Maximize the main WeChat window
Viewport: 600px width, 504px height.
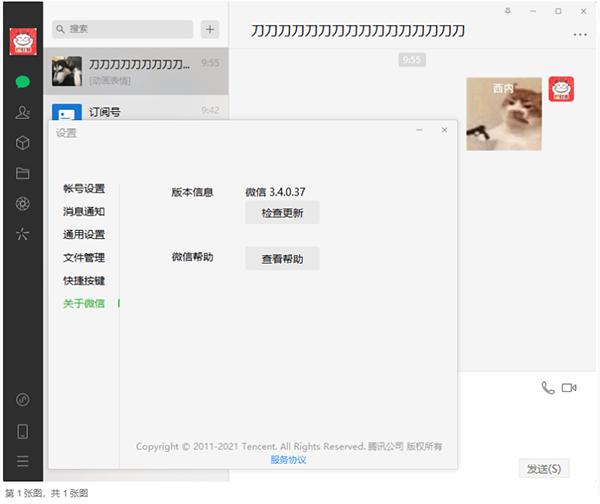click(558, 11)
